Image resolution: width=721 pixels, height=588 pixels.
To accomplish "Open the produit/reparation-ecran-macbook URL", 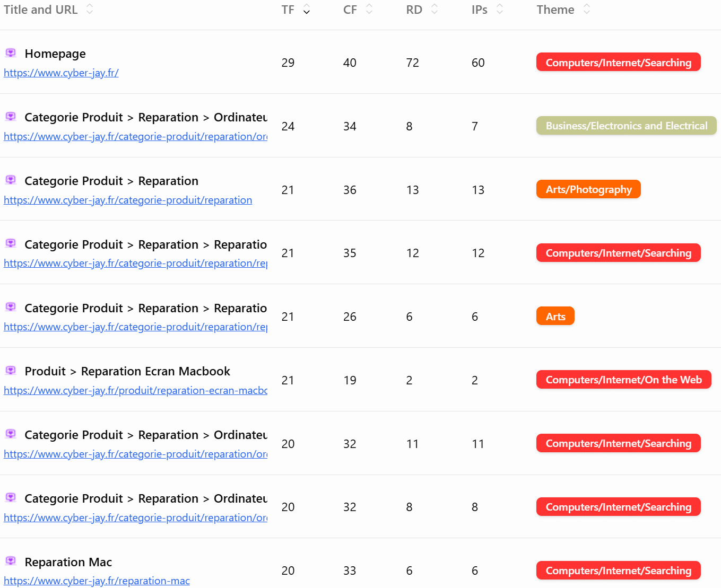I will pyautogui.click(x=135, y=391).
